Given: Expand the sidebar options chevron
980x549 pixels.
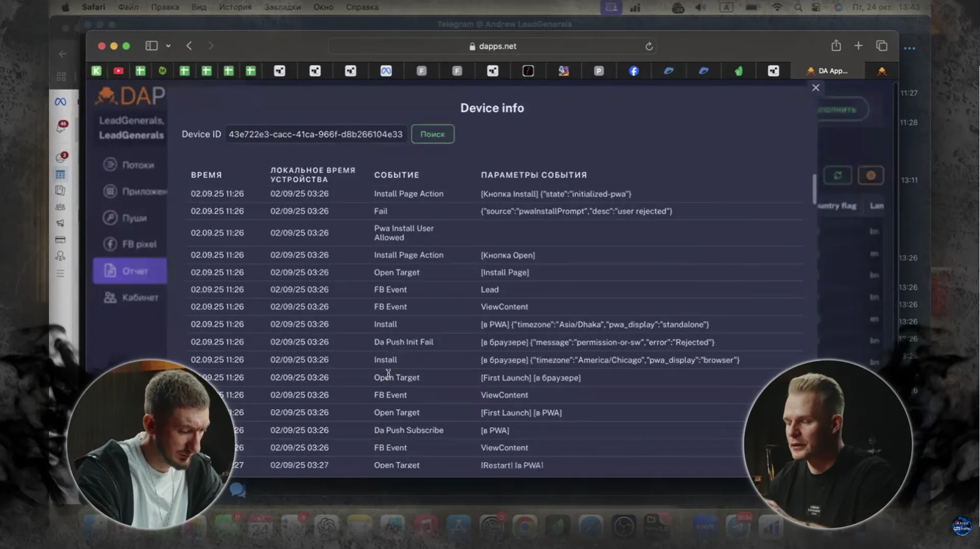Looking at the screenshot, I should (x=168, y=46).
